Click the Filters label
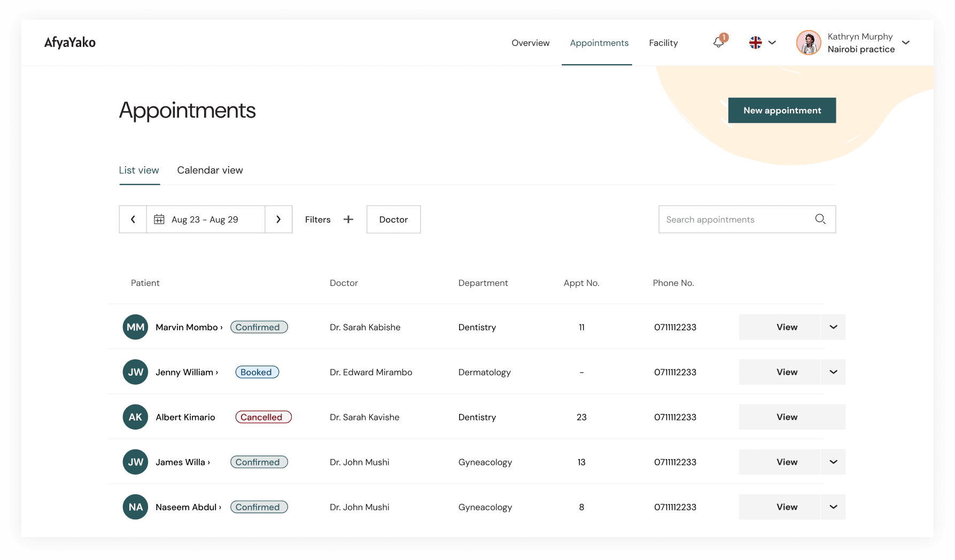This screenshot has width=955, height=560. 318,220
